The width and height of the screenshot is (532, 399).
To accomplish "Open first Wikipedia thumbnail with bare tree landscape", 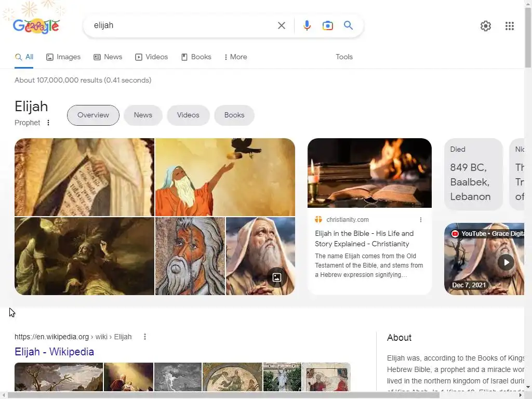I will click(59, 377).
